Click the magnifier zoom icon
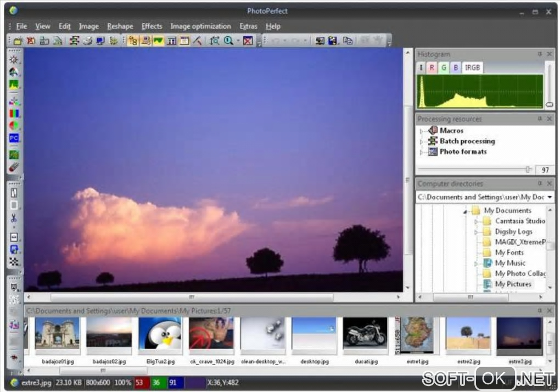Viewport: 560px width, 392px height. [228, 41]
